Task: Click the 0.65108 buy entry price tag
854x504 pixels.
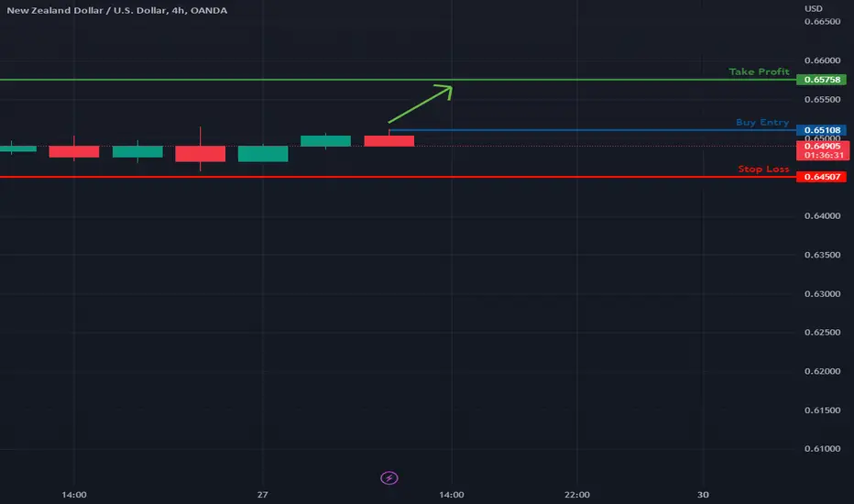Action: (x=821, y=130)
